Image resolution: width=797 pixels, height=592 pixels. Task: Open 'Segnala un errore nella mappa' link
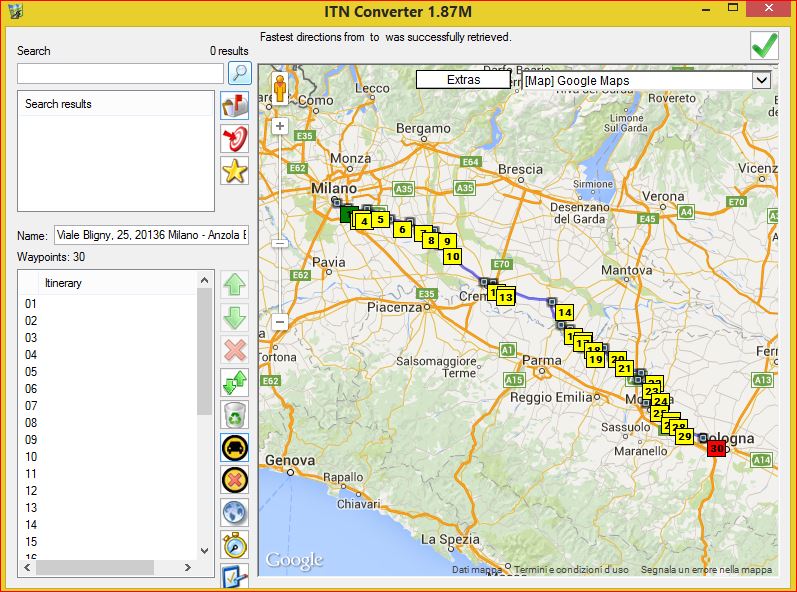click(x=707, y=570)
